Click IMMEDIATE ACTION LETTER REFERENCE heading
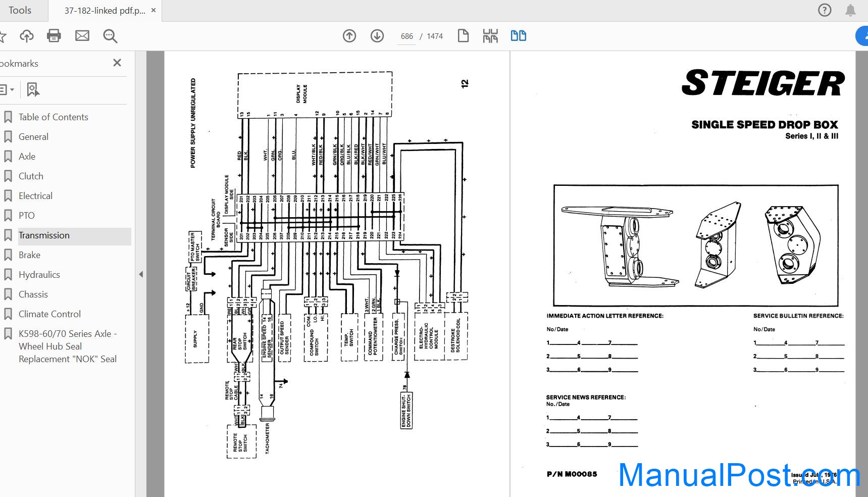 click(605, 316)
